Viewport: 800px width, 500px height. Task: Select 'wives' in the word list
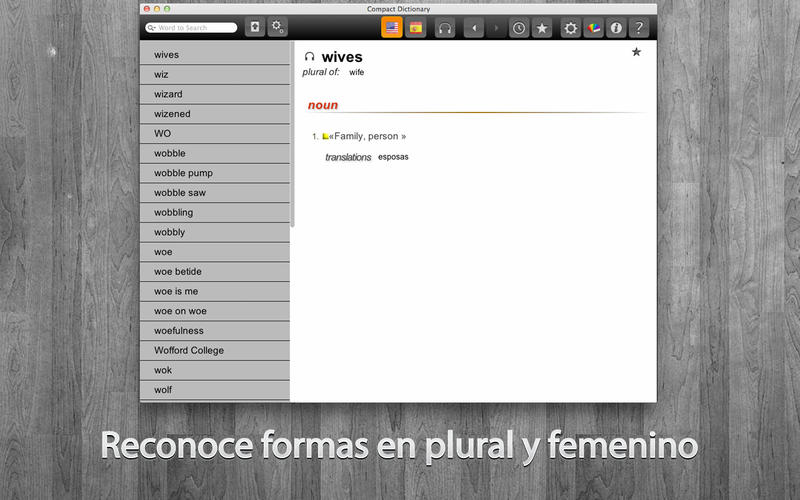(215, 55)
